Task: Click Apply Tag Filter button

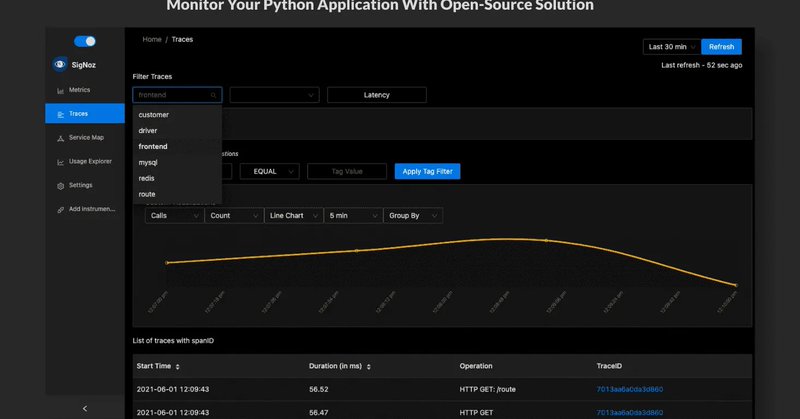Action: (428, 171)
